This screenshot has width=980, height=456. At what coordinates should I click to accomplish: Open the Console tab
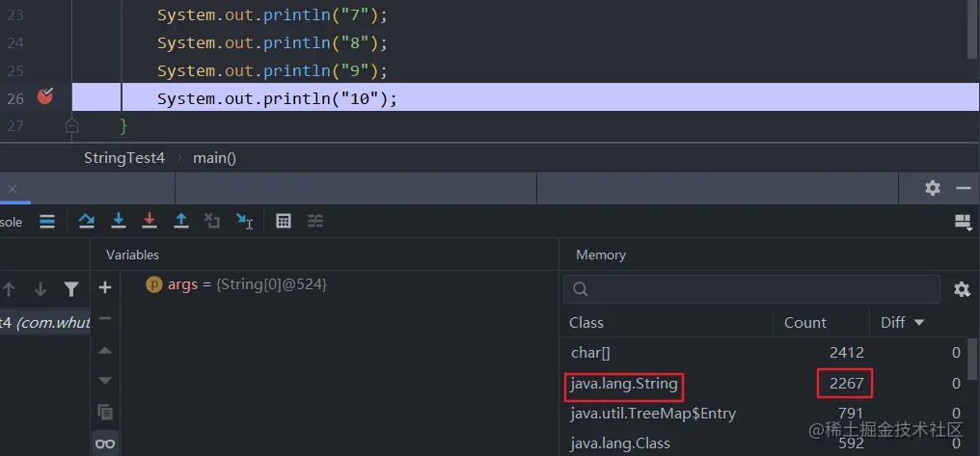[x=11, y=222]
